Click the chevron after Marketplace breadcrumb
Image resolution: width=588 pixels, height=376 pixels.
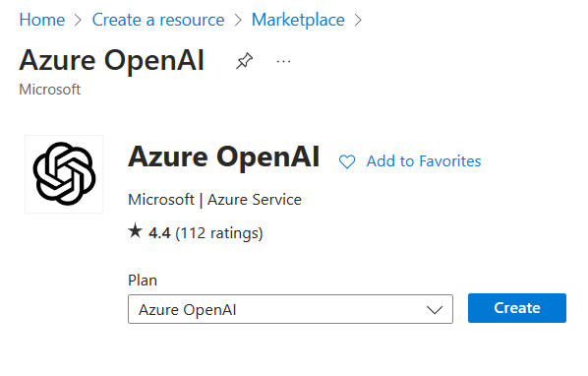pos(358,21)
